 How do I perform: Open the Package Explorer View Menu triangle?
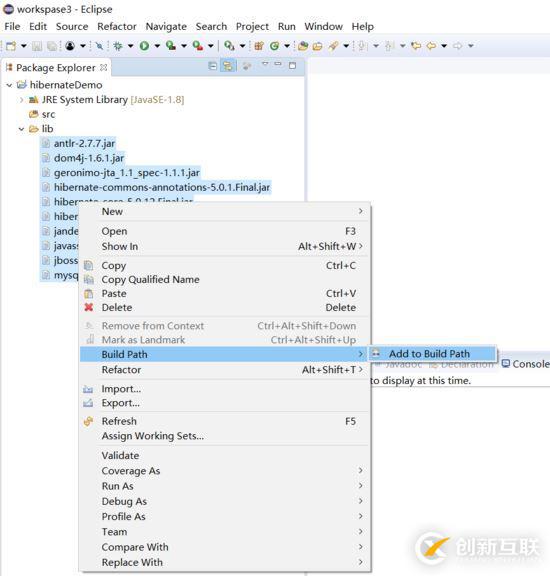[x=265, y=64]
